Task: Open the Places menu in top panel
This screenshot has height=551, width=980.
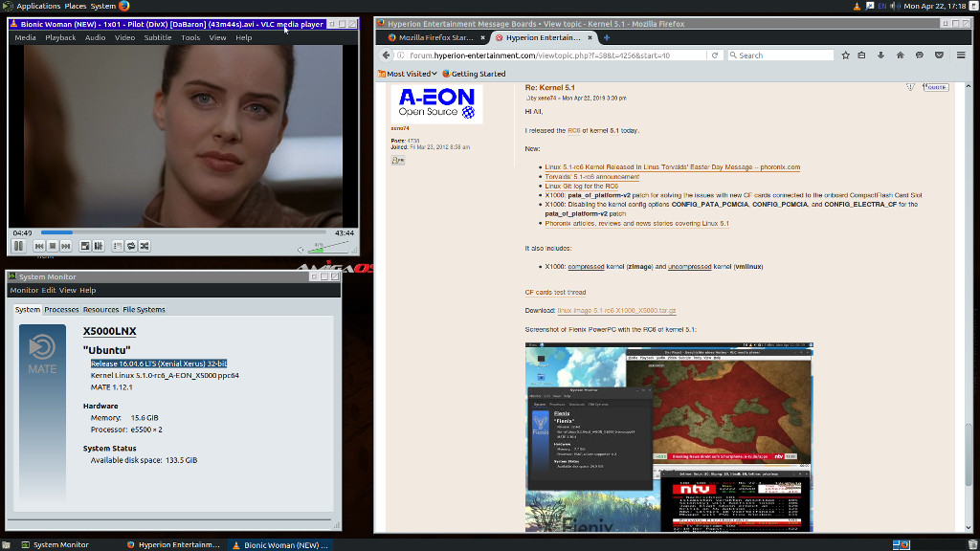Action: coord(75,7)
